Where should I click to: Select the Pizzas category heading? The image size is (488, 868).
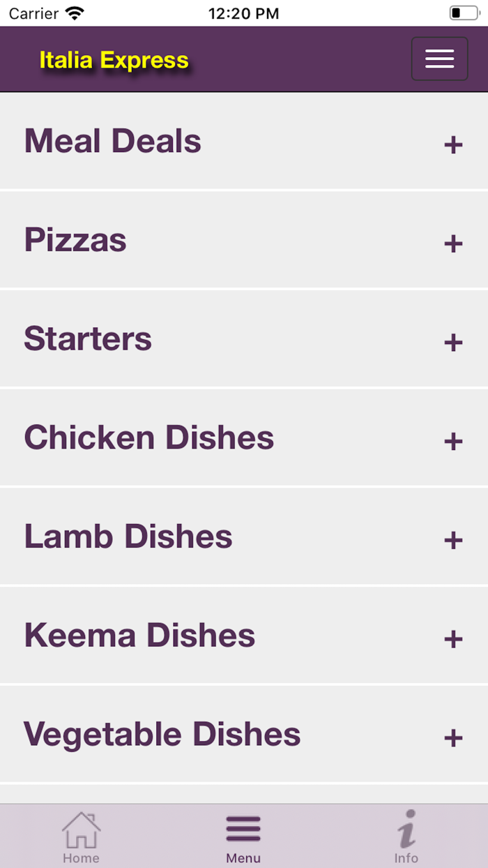tap(75, 241)
